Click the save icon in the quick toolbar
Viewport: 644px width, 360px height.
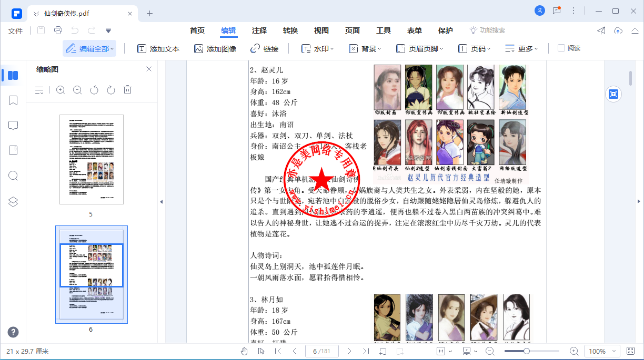pos(41,30)
